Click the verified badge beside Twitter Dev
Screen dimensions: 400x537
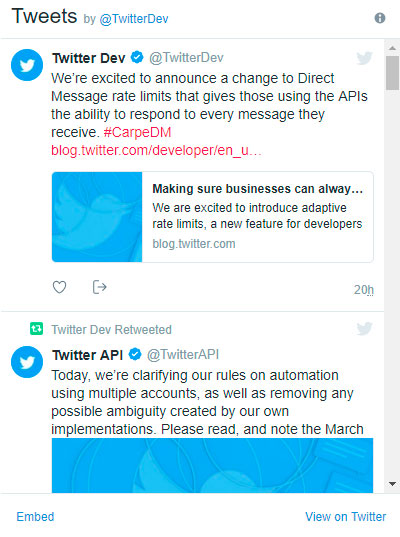137,57
